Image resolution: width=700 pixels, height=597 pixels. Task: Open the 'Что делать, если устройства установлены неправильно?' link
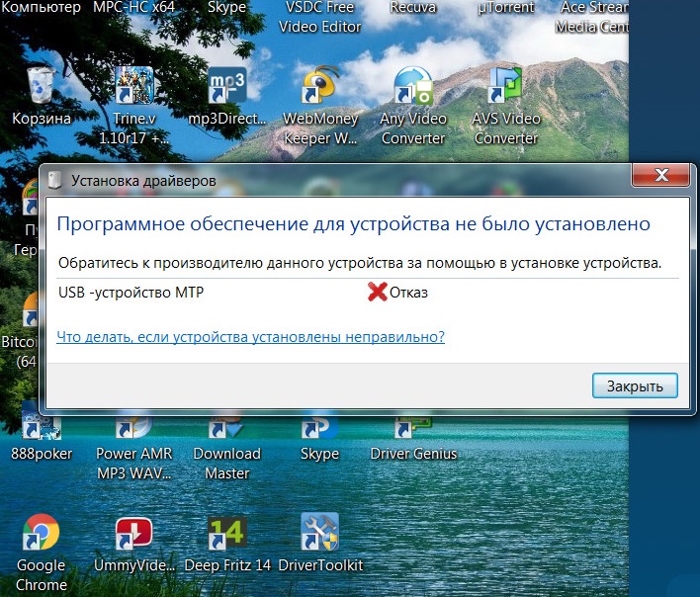click(x=250, y=337)
